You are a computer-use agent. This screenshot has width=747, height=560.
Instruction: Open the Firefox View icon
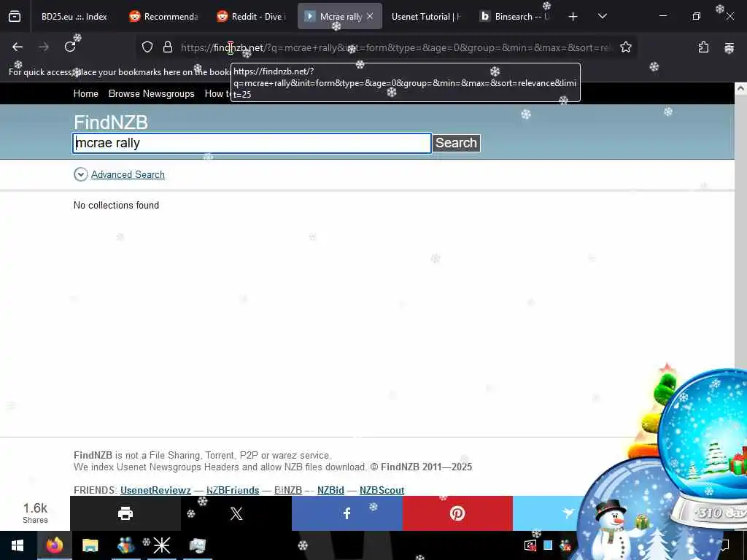point(15,17)
